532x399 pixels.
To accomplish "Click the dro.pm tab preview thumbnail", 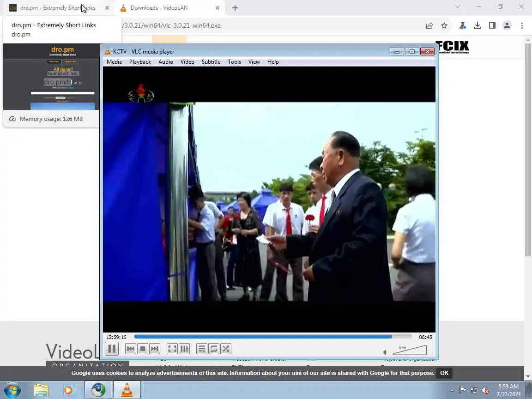I will tap(51, 77).
